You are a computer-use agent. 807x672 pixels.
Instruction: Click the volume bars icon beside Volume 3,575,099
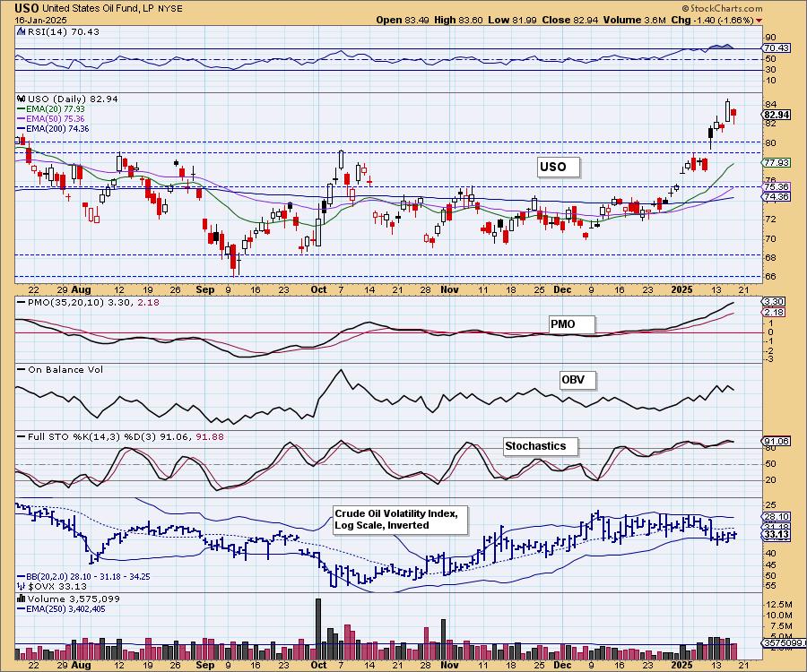click(21, 599)
